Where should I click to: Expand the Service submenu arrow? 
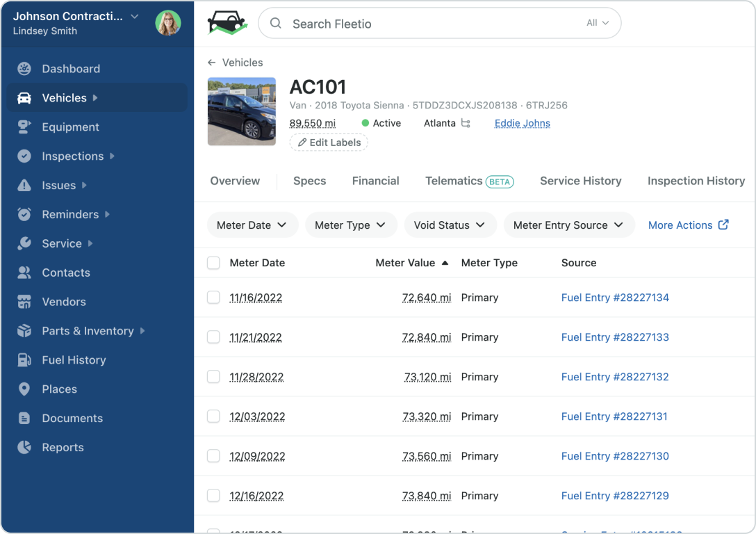pyautogui.click(x=90, y=243)
